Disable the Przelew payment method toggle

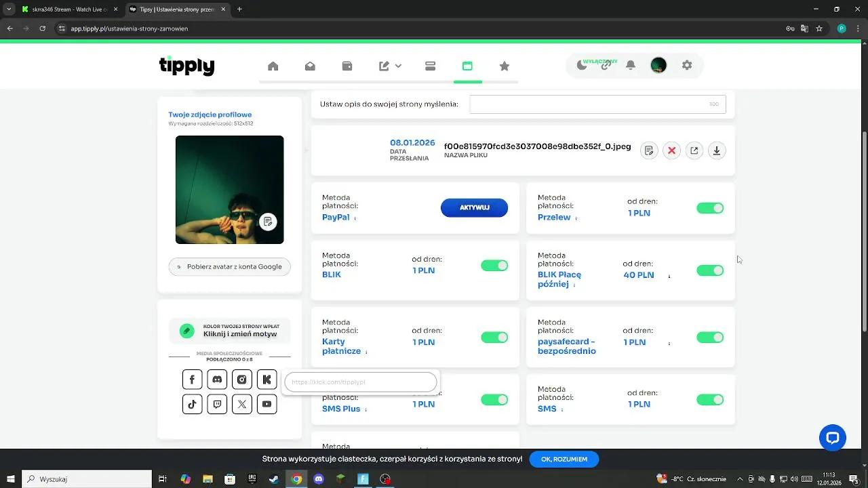(x=710, y=208)
